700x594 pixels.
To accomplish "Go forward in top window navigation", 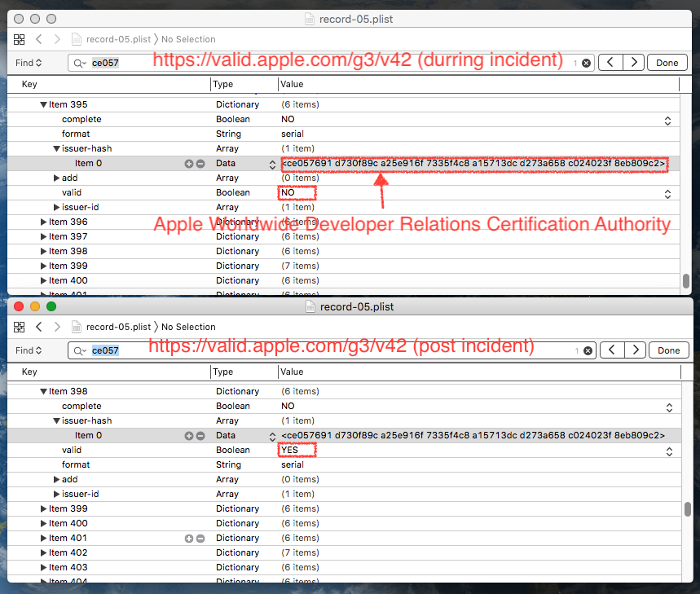I will click(57, 39).
